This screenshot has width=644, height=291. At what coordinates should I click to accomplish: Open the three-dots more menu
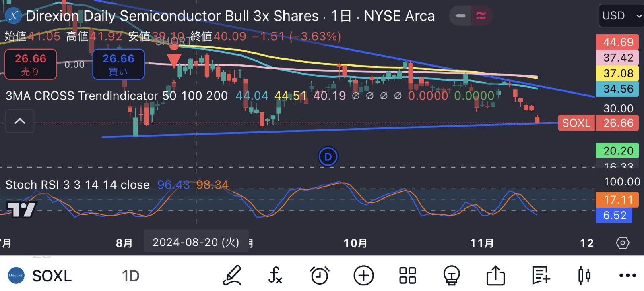click(627, 276)
